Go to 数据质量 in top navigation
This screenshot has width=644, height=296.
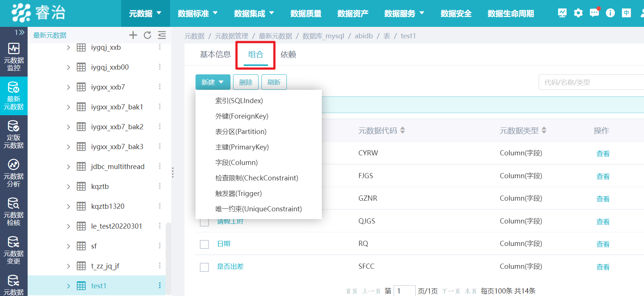[x=306, y=14]
